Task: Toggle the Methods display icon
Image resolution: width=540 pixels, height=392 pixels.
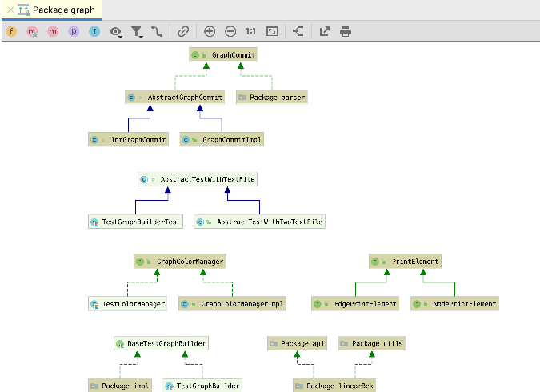Action: pyautogui.click(x=54, y=32)
